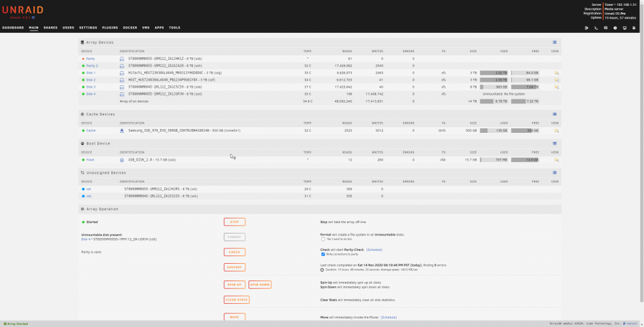
Task: Browse Disk 3 using its view icon
Action: pyautogui.click(x=556, y=87)
